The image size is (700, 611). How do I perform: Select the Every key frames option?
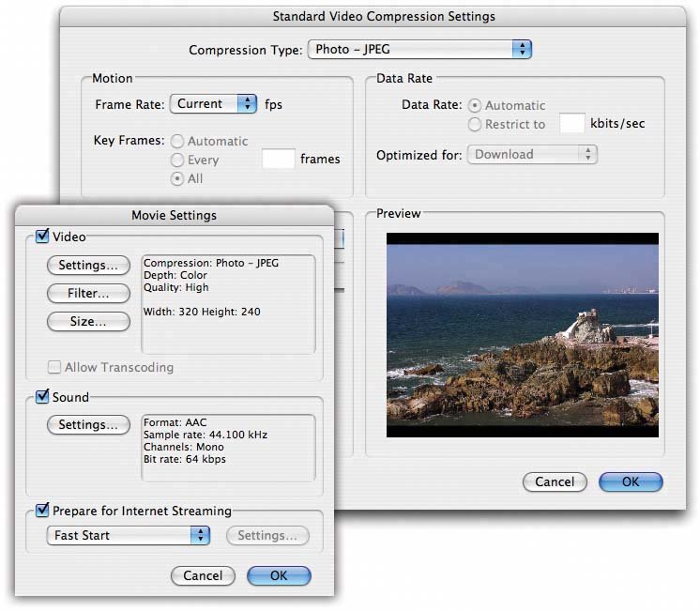tap(177, 160)
